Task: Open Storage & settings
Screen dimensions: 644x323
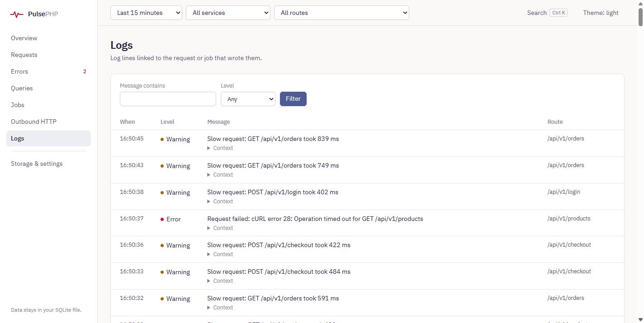Action: pyautogui.click(x=48, y=164)
